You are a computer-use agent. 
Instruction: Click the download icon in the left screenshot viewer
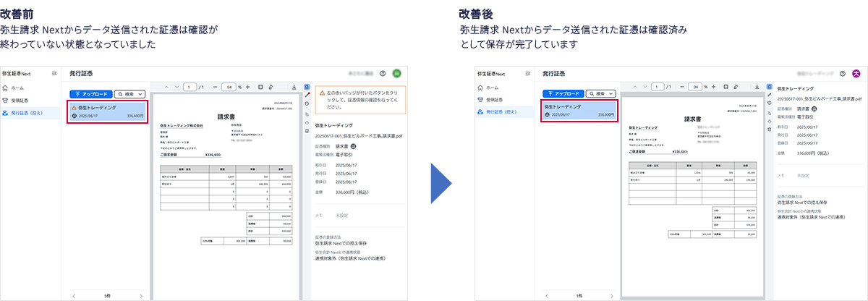pos(294,87)
